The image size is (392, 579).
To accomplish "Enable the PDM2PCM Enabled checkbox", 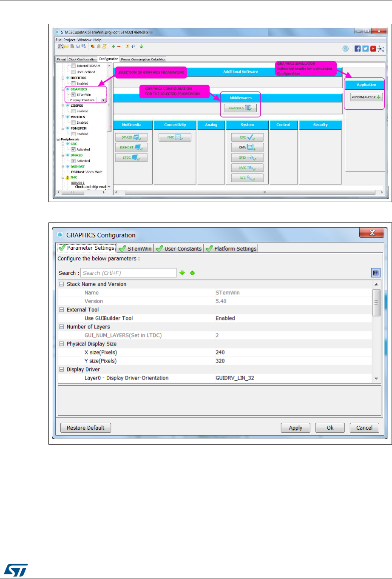I will tap(74, 134).
